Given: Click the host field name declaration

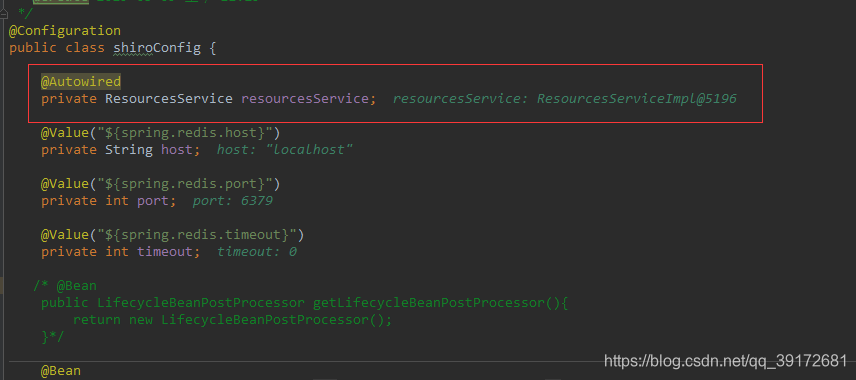Looking at the screenshot, I should click(177, 150).
